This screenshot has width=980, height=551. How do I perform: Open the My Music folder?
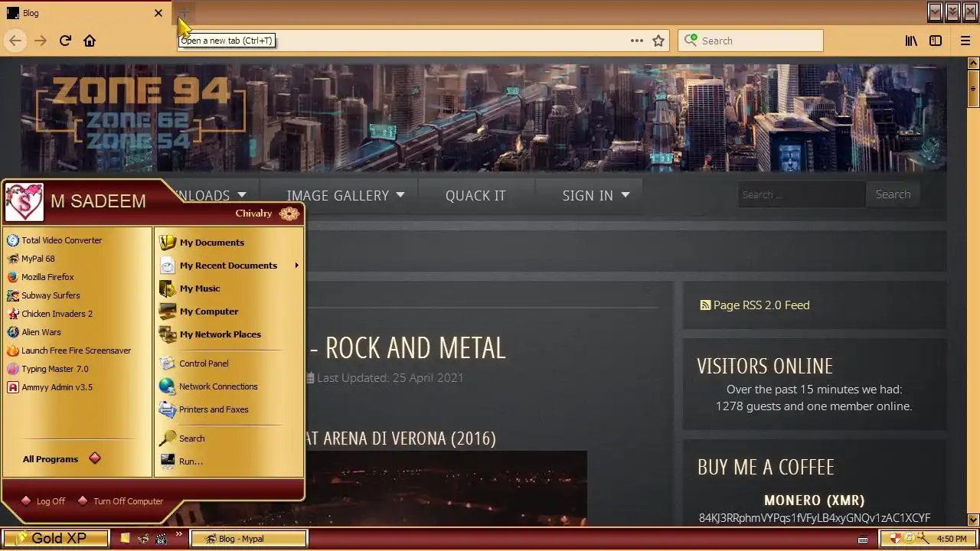(x=190, y=289)
